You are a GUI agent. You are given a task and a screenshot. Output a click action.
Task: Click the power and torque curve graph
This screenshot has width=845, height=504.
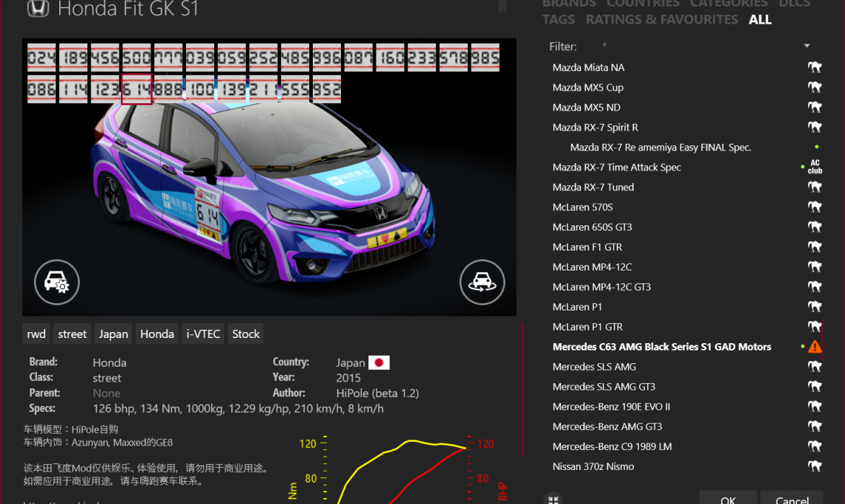tap(396, 469)
